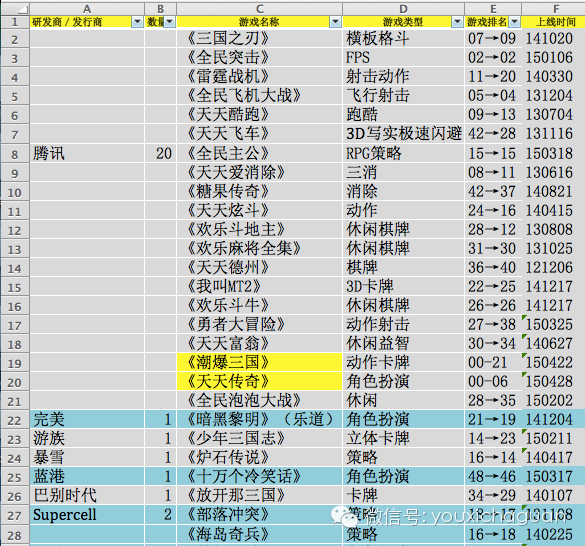
Task: Select row 22 header
Action: tap(15, 420)
